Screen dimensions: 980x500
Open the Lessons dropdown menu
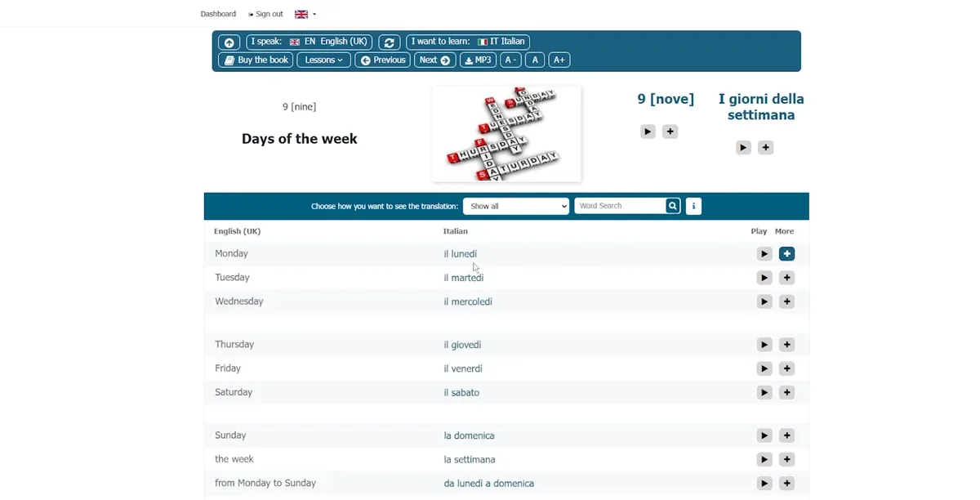[323, 60]
